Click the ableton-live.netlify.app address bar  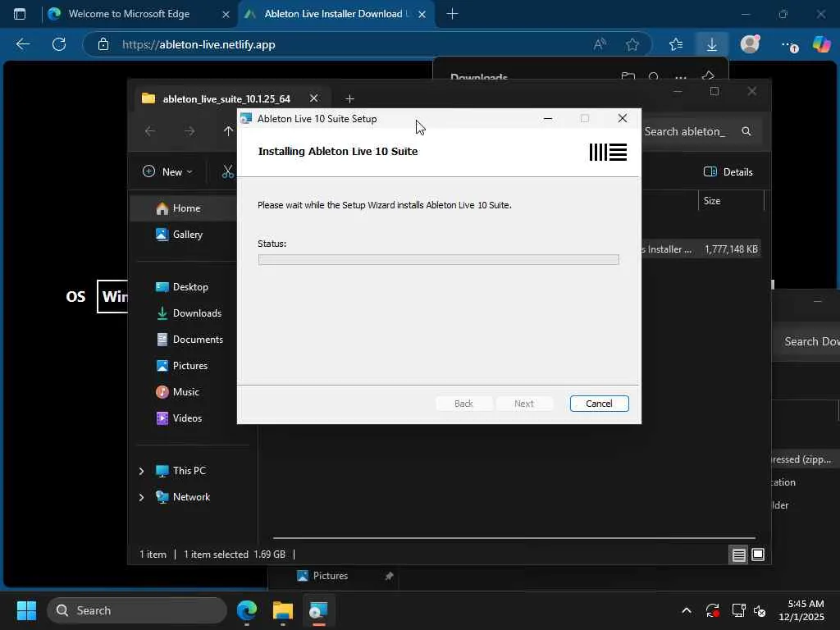[x=199, y=44]
